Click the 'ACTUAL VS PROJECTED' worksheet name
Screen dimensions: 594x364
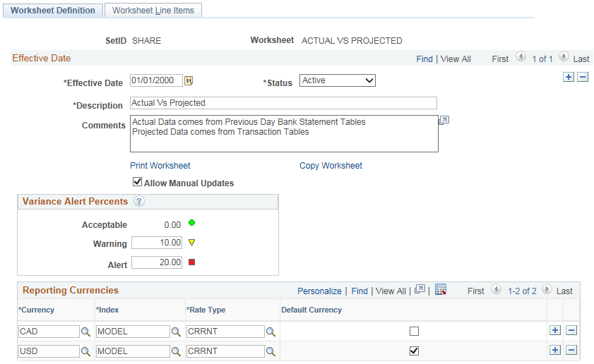[352, 40]
